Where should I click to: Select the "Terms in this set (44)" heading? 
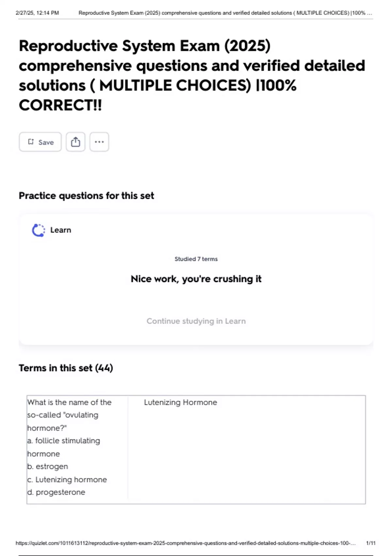tap(66, 368)
